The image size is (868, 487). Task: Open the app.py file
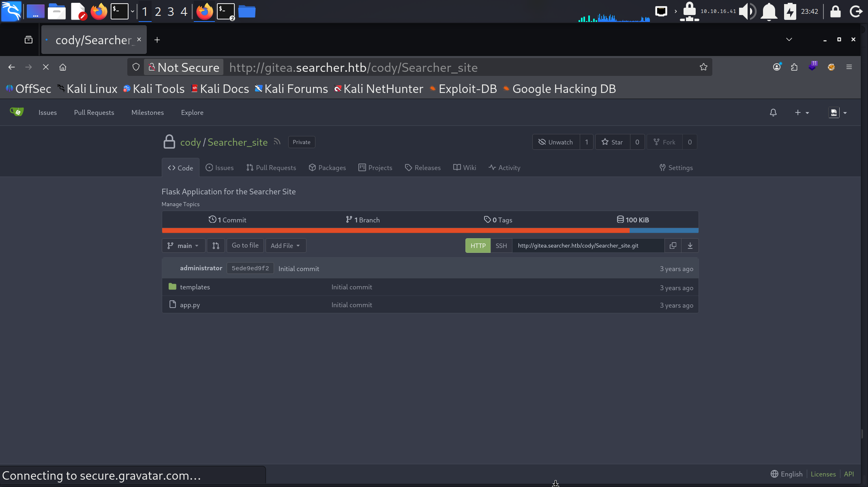click(190, 305)
